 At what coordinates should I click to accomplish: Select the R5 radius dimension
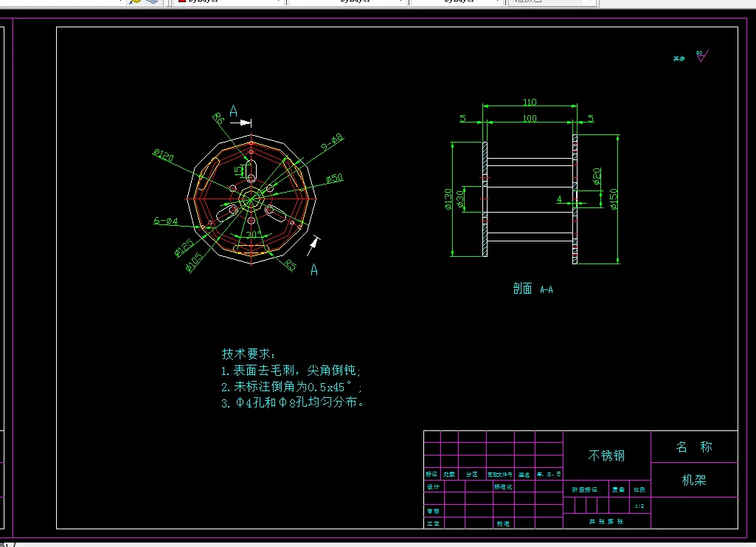pos(290,265)
